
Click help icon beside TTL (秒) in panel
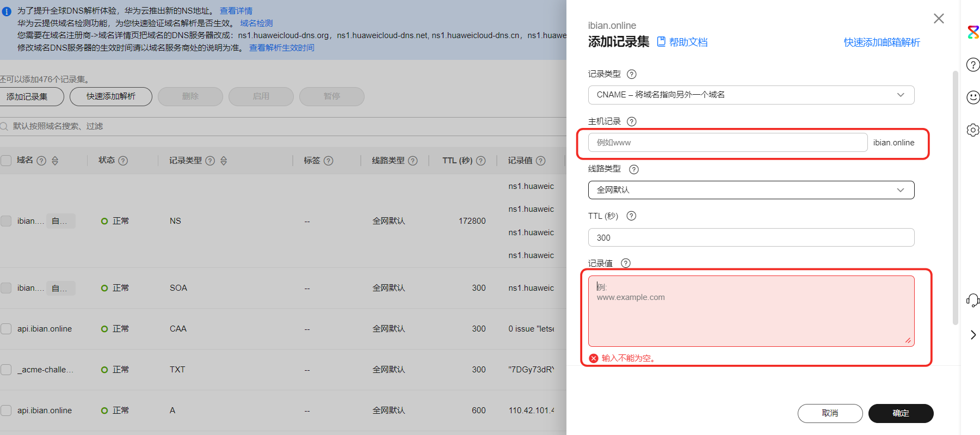point(631,216)
